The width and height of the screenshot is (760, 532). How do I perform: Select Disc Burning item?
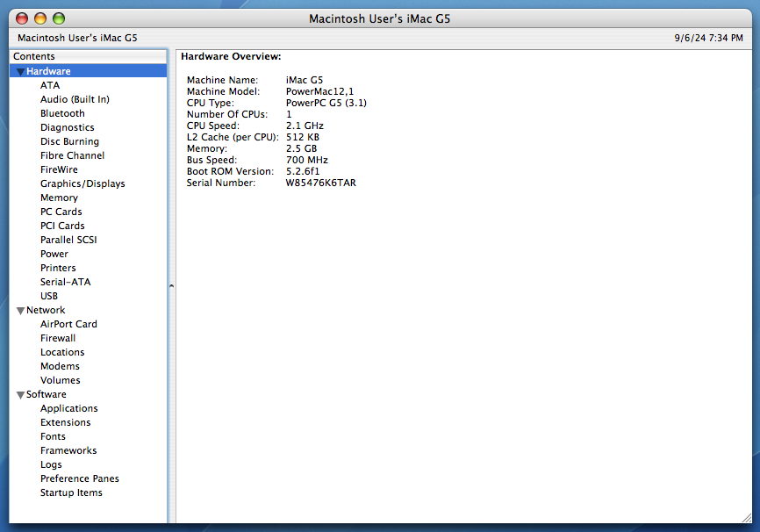[x=70, y=141]
